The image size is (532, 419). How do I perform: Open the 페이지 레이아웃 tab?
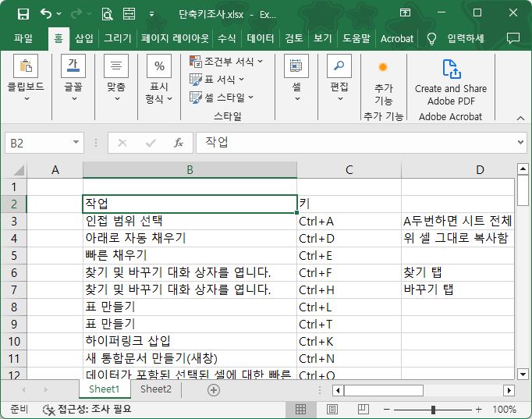pyautogui.click(x=175, y=38)
